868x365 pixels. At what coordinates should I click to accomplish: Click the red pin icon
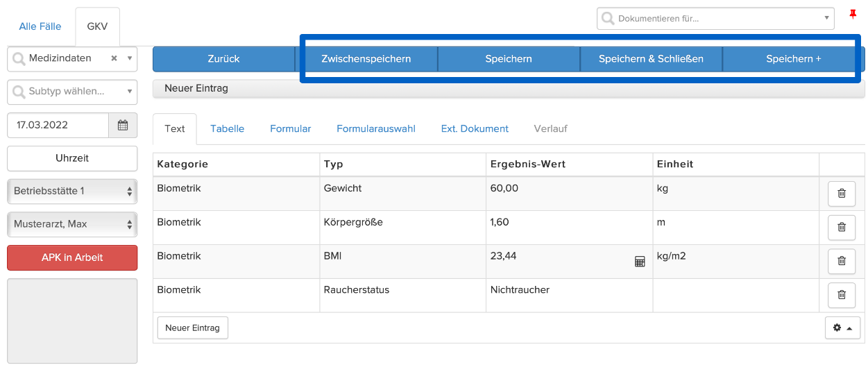coord(853,15)
